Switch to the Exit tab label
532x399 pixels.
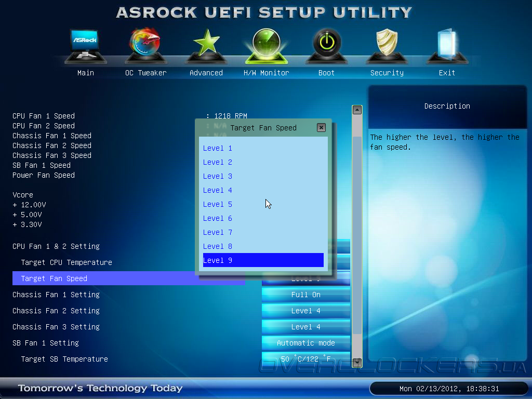coord(447,73)
